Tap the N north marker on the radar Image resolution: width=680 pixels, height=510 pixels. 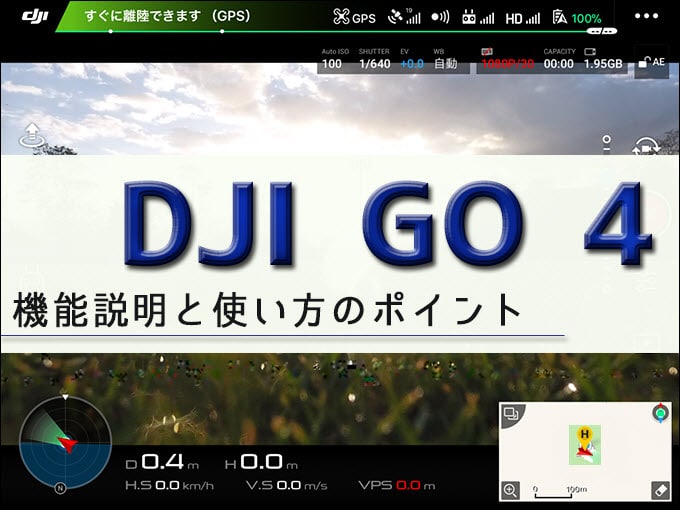pos(60,488)
